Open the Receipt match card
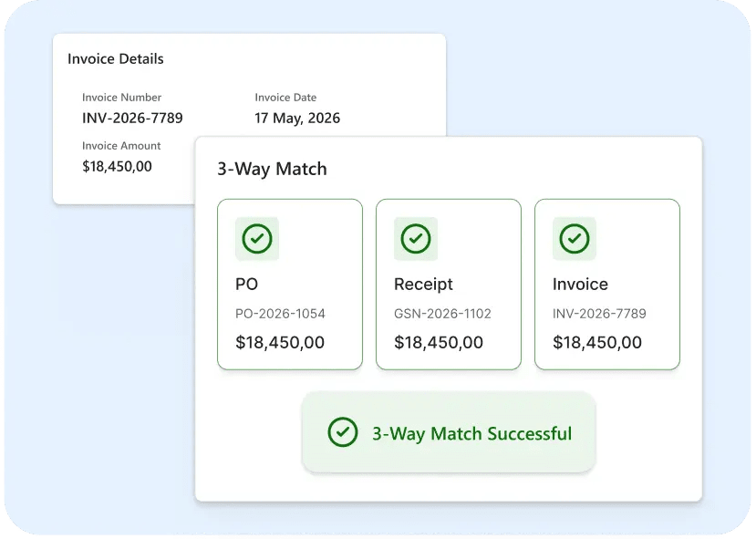Viewport: 756px width, 539px height. 449,285
